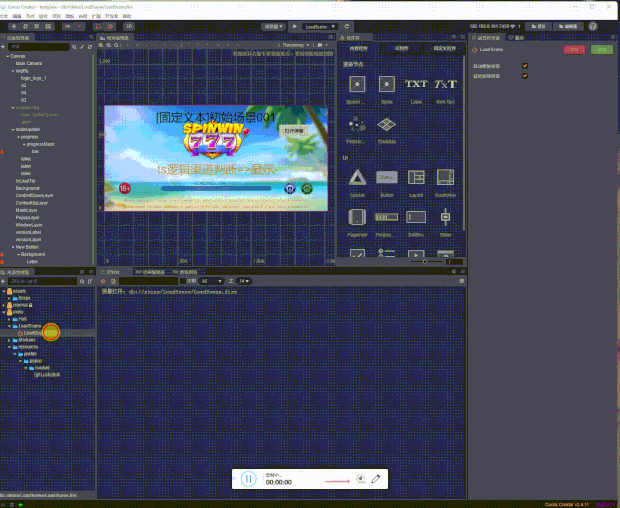Adjust the node library icon zoom slider
620x508 pixels.
[425, 262]
